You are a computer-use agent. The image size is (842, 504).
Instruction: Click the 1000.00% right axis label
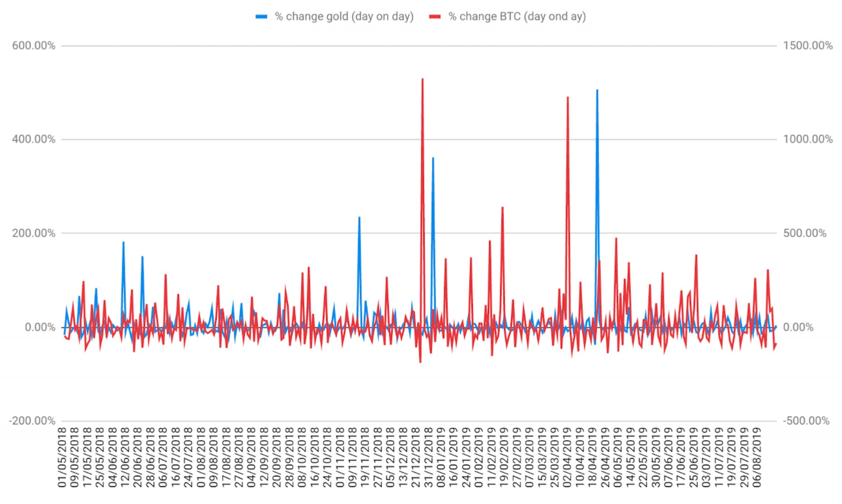808,139
